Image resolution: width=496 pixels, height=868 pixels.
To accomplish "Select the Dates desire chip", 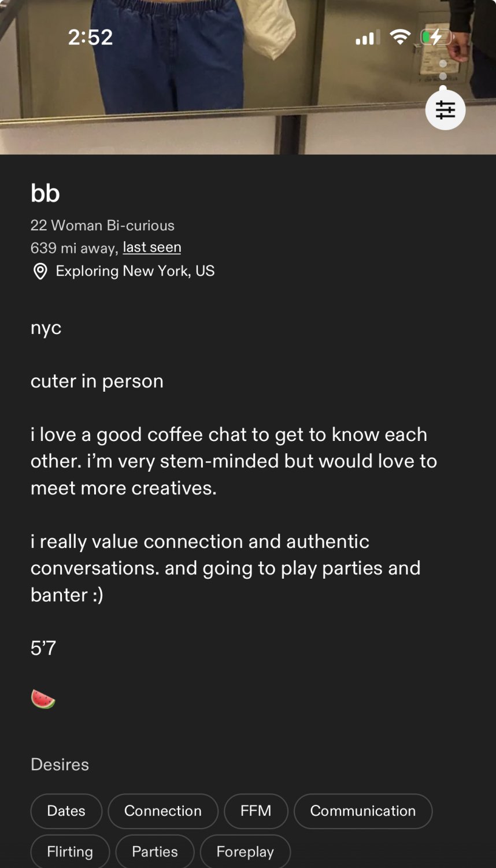I will point(66,811).
